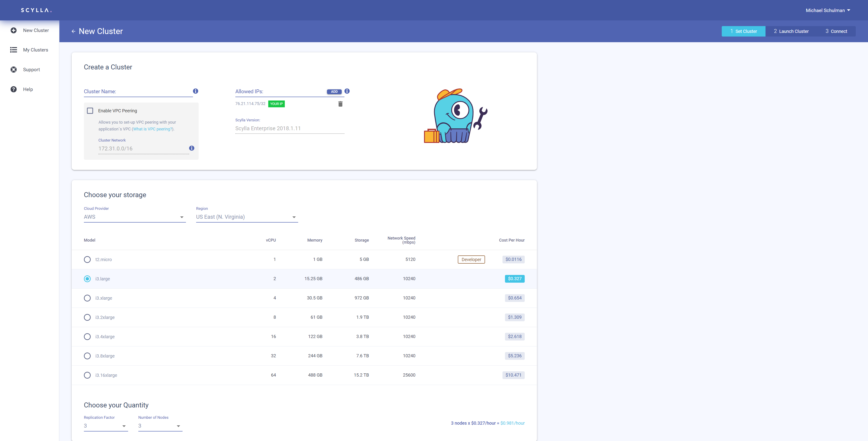Click the 486 GB storage value
Viewport: 868px width, 441px height.
pos(362,279)
